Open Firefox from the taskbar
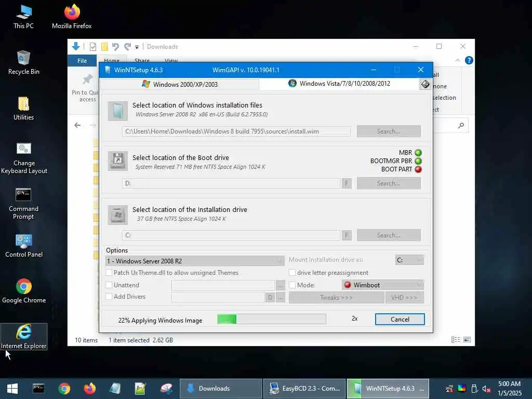 [89, 389]
